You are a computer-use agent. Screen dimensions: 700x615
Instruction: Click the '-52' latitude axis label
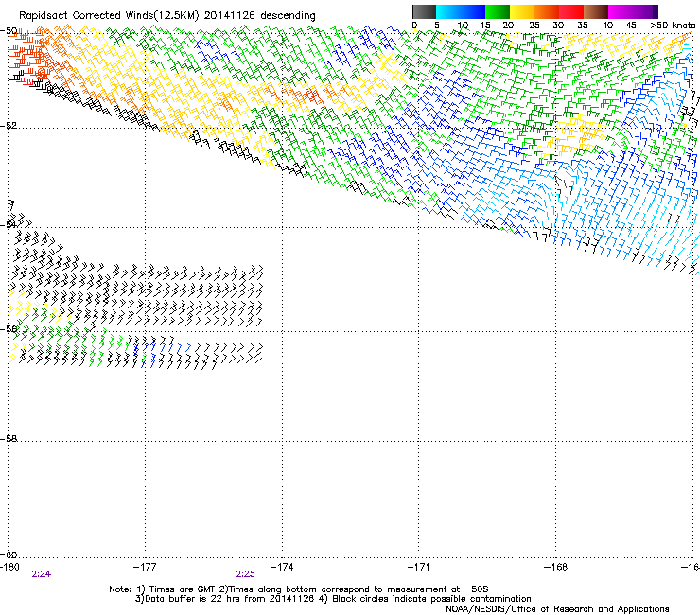[x=9, y=126]
